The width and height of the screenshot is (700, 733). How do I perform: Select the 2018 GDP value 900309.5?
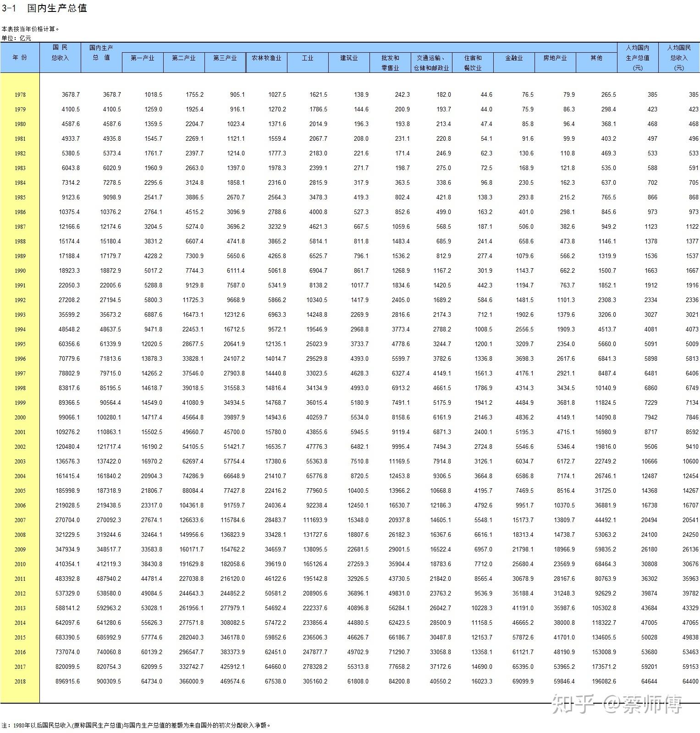click(x=109, y=681)
